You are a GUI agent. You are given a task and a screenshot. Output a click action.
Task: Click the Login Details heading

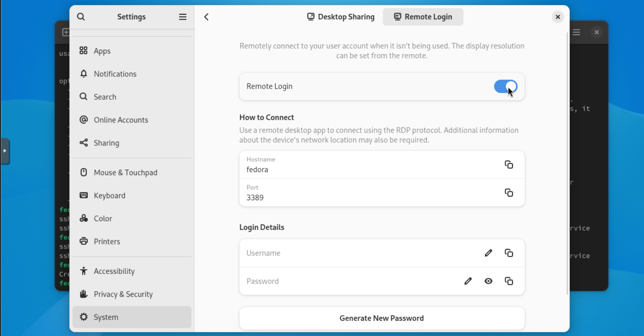(x=262, y=227)
